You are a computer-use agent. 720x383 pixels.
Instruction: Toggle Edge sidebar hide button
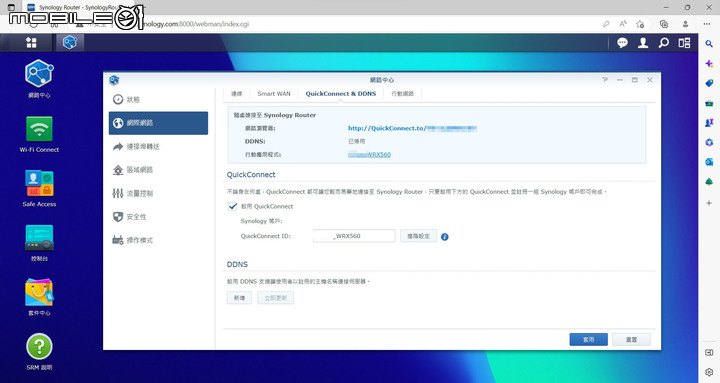tap(709, 353)
